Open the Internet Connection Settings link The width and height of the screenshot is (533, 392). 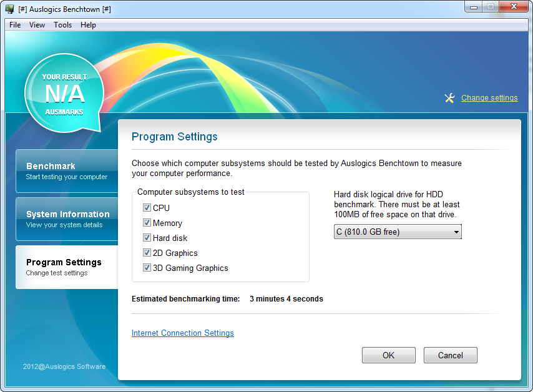(182, 333)
